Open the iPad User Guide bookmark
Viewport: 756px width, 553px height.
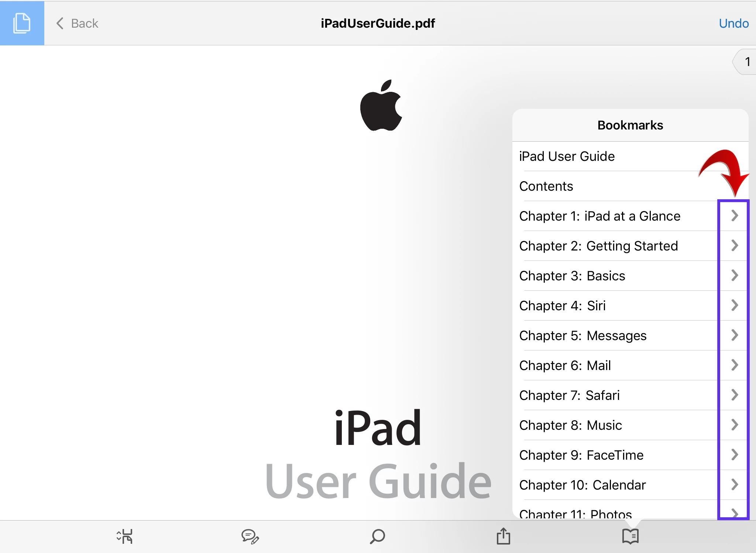coord(567,156)
